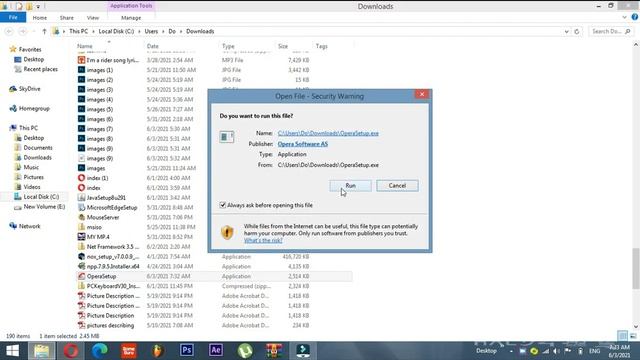640x360 pixels.
Task: Open the File ribbon tab
Action: tap(13, 18)
